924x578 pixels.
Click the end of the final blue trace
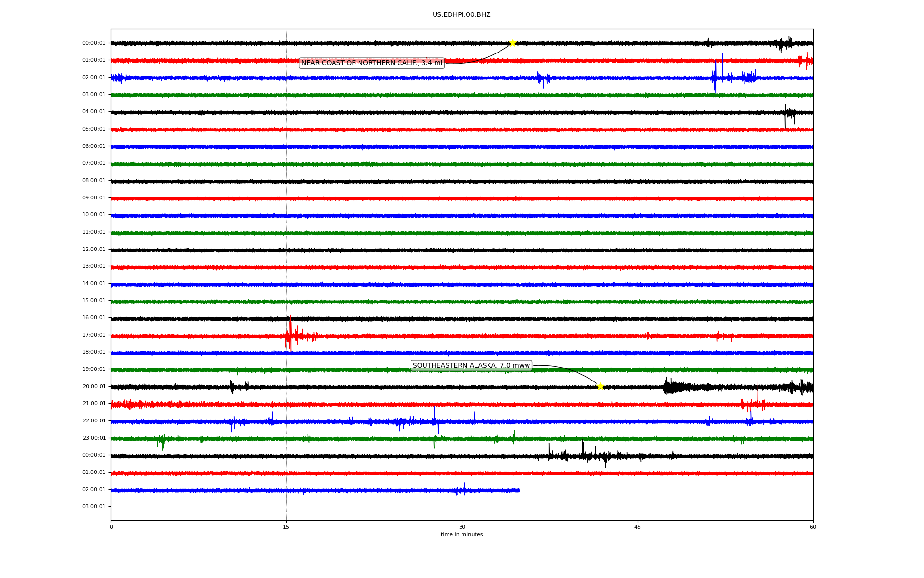[x=519, y=490]
